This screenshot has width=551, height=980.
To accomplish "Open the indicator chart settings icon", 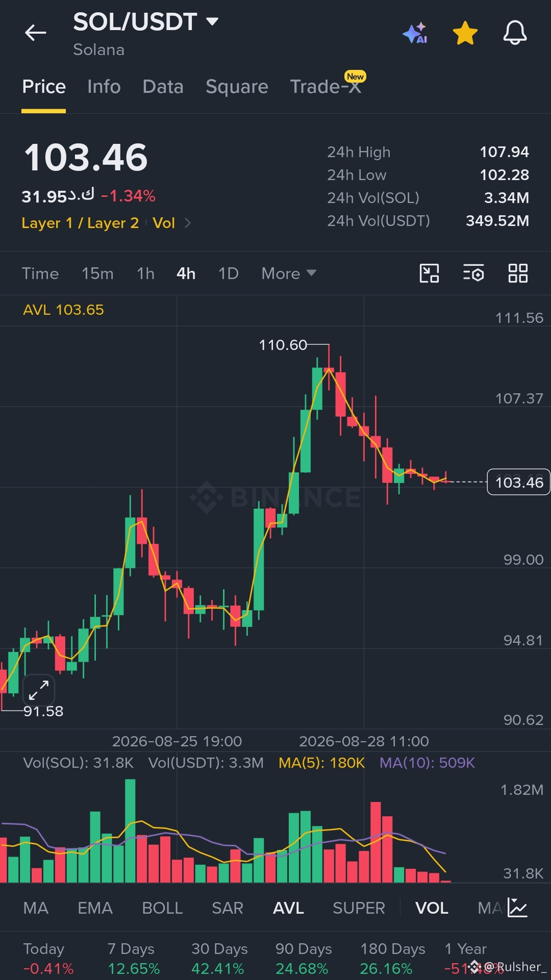I will click(517, 908).
